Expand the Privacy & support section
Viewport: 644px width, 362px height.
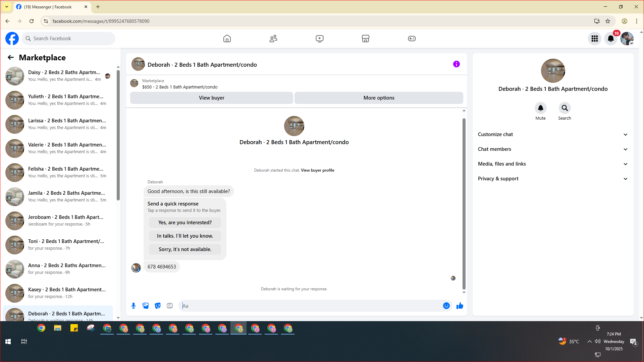[553, 179]
